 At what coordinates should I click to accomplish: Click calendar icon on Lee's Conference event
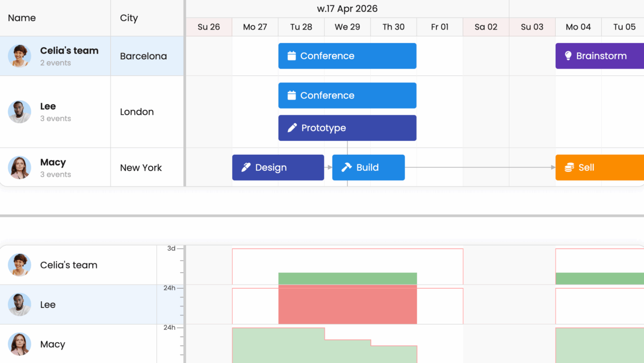click(291, 96)
